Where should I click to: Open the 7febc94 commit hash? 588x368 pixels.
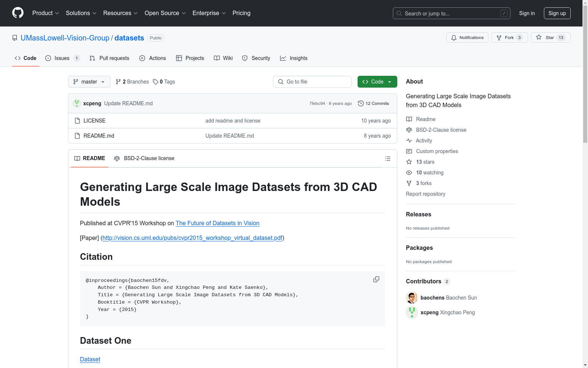(317, 103)
